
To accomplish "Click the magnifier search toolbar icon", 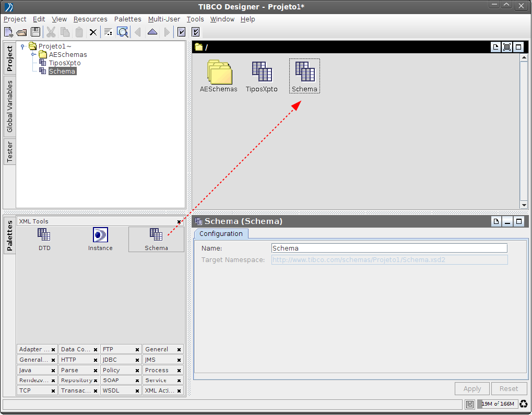I will 123,32.
